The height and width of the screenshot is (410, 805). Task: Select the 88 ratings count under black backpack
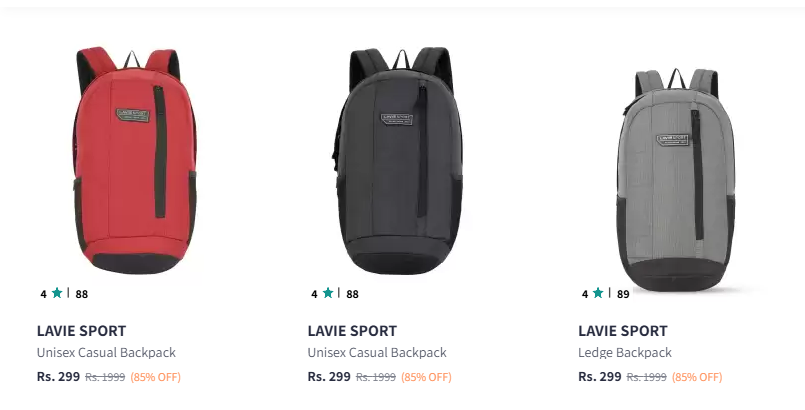coord(352,294)
